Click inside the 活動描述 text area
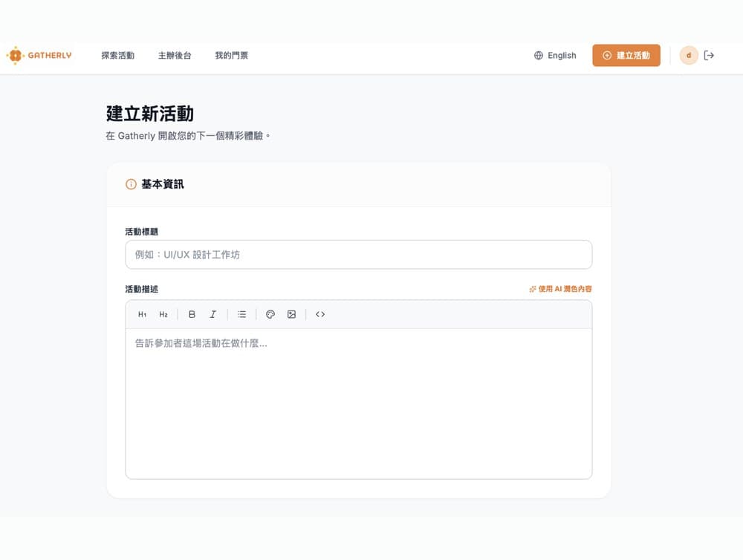This screenshot has height=560, width=743. pos(359,403)
